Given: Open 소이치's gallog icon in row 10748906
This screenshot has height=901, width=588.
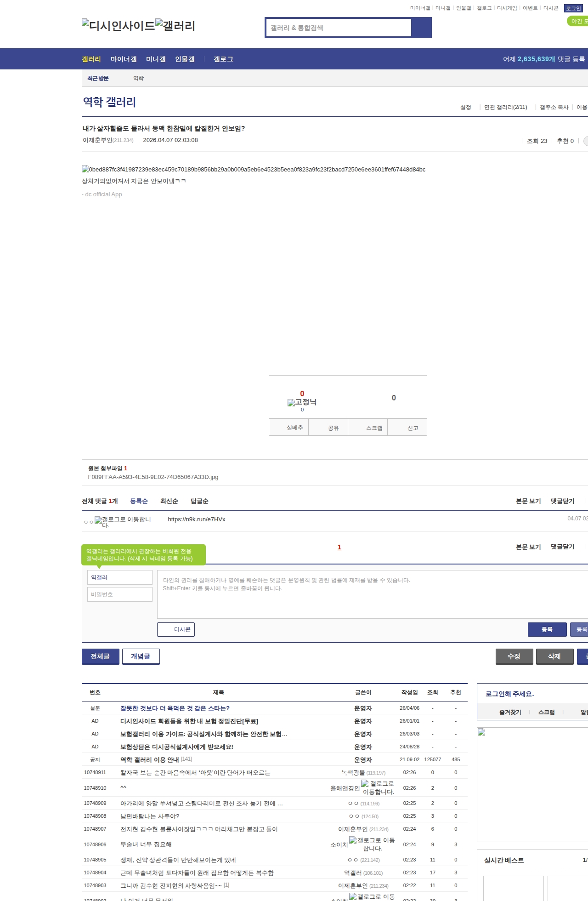Looking at the screenshot, I should (372, 844).
